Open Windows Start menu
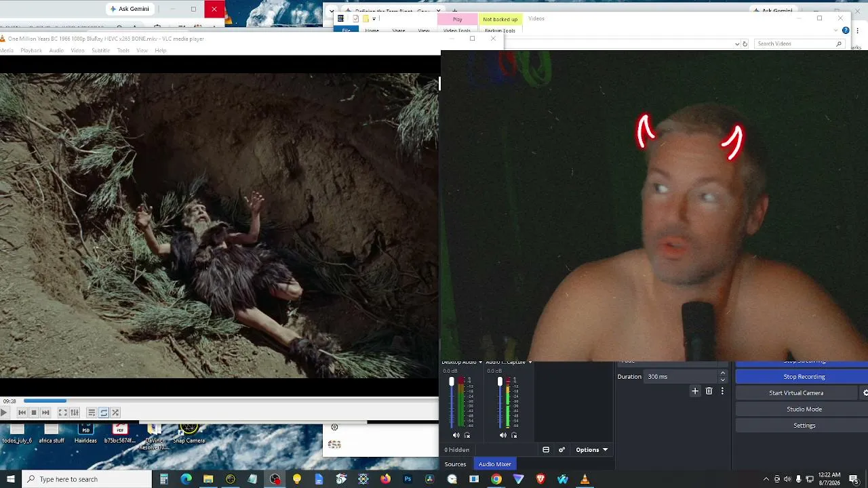 coord(11,479)
